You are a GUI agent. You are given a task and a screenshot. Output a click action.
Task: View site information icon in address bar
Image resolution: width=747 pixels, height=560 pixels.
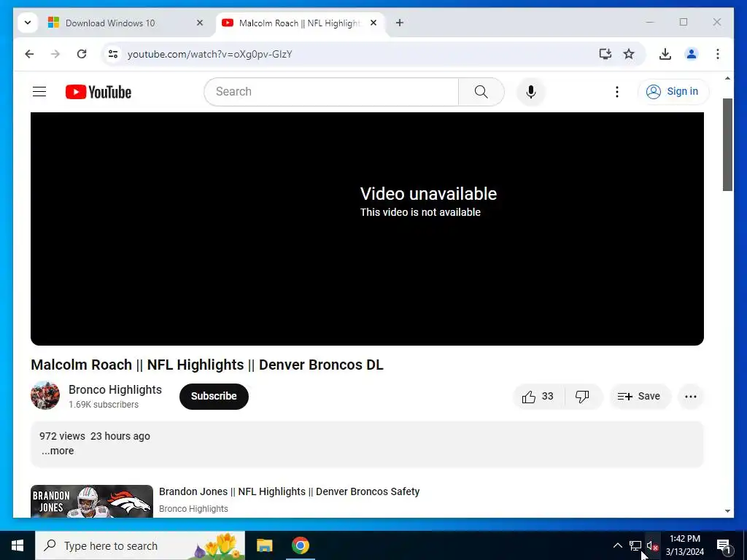pos(113,54)
